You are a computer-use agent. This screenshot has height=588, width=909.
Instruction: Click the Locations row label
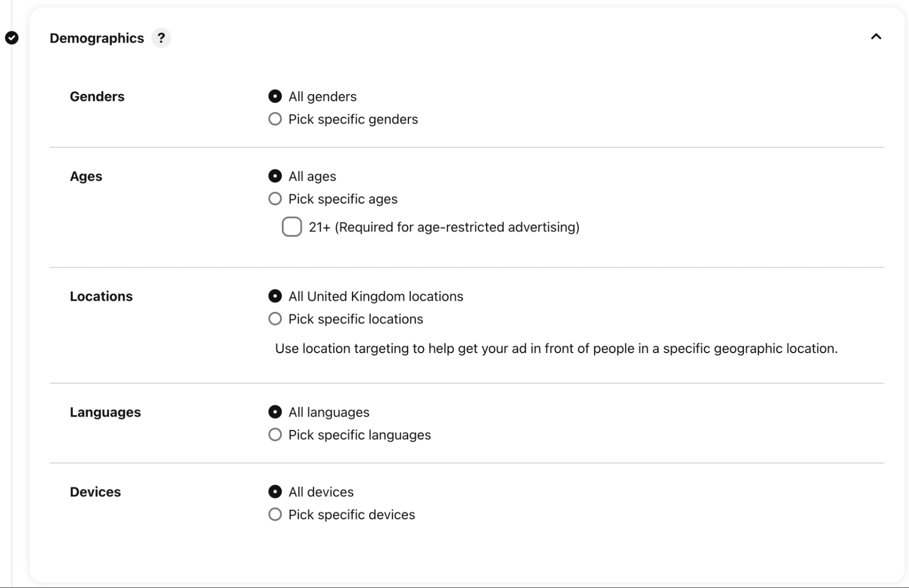pyautogui.click(x=101, y=296)
